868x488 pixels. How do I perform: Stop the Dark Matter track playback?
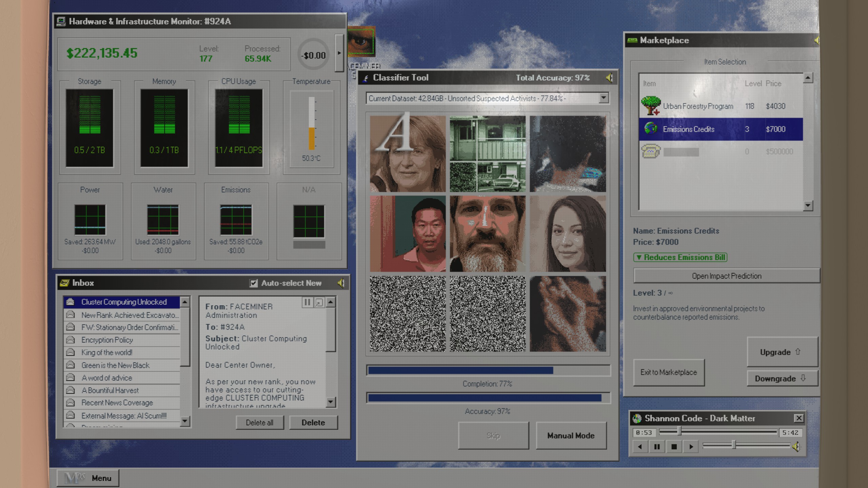coord(674,447)
